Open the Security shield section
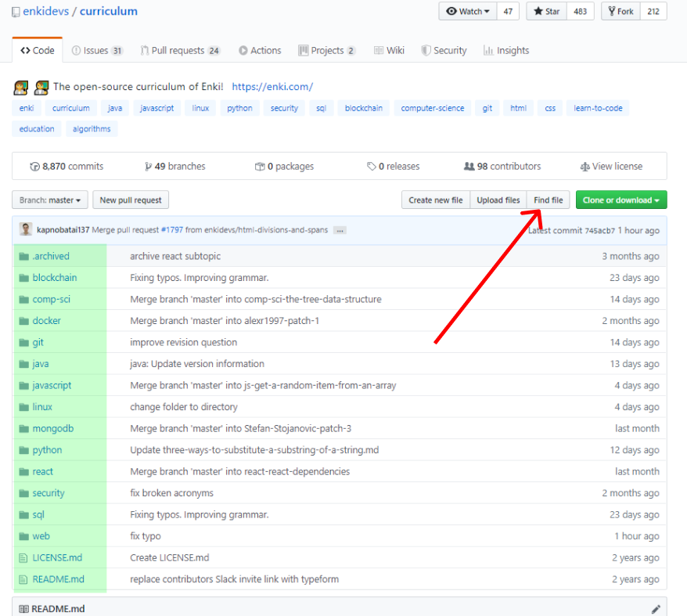 pyautogui.click(x=444, y=50)
